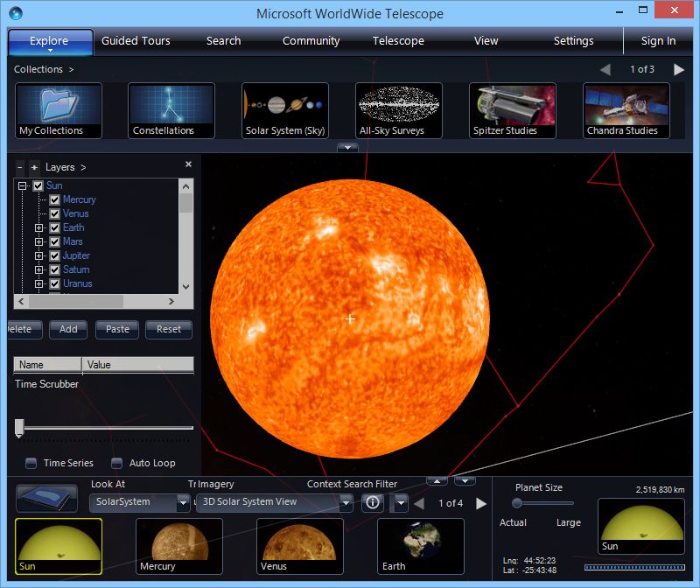The image size is (700, 588).
Task: Go to previous context results page
Action: (419, 504)
